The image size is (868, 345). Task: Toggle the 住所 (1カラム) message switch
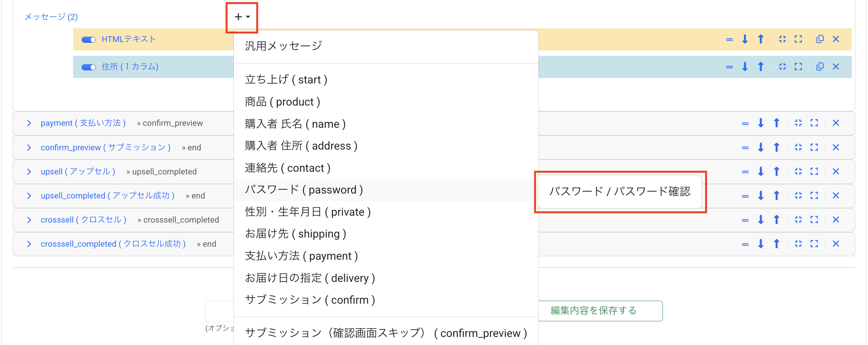click(88, 67)
